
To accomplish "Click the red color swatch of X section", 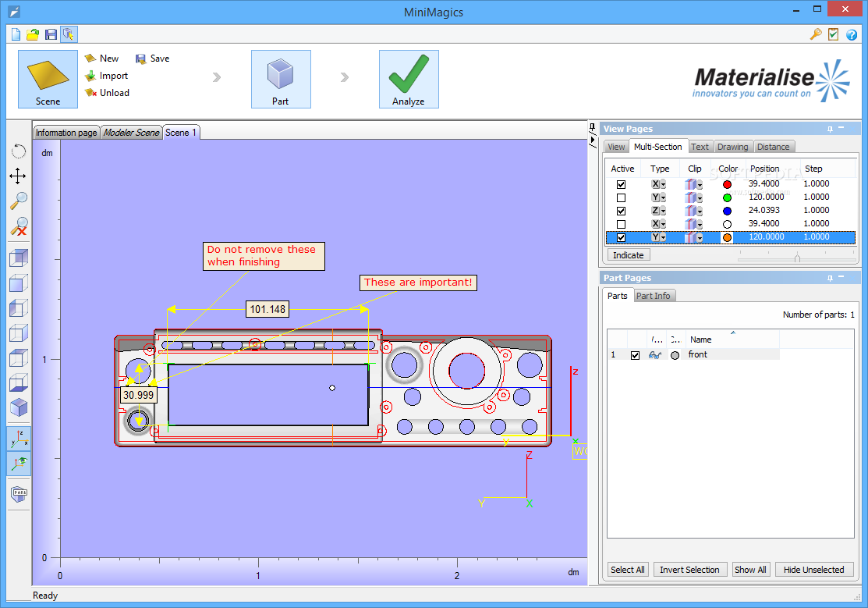I will [728, 184].
